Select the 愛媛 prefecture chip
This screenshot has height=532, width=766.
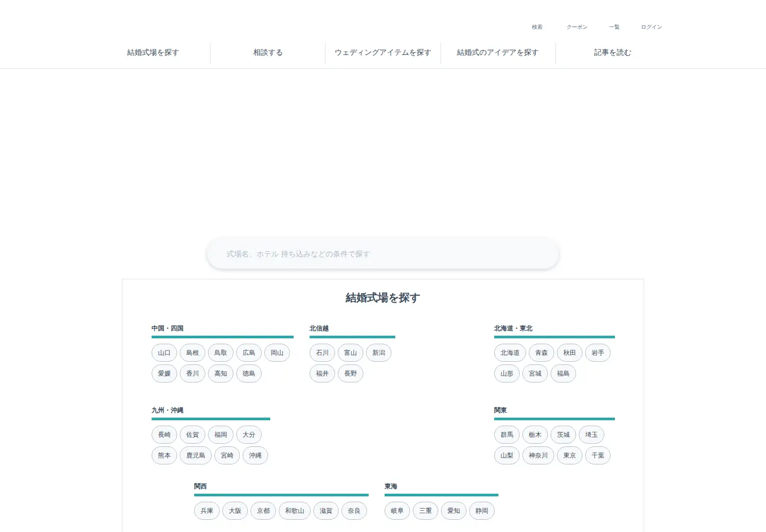(x=164, y=373)
